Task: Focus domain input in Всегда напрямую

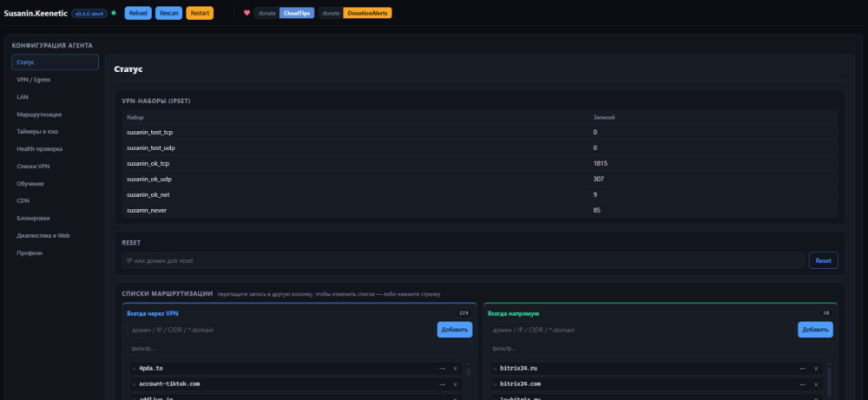Action: pyautogui.click(x=641, y=330)
